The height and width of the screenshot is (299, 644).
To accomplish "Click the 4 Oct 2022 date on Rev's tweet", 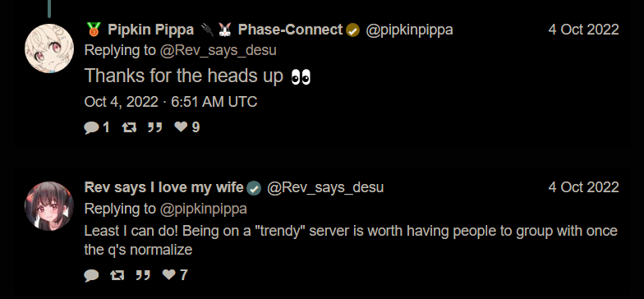I will (583, 187).
